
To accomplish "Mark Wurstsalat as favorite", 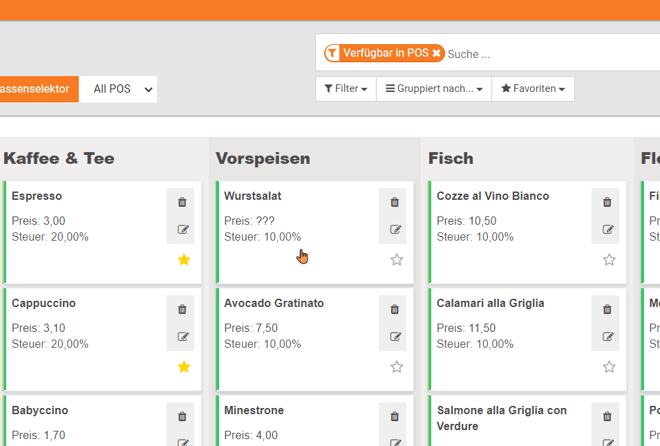I will click(x=396, y=260).
